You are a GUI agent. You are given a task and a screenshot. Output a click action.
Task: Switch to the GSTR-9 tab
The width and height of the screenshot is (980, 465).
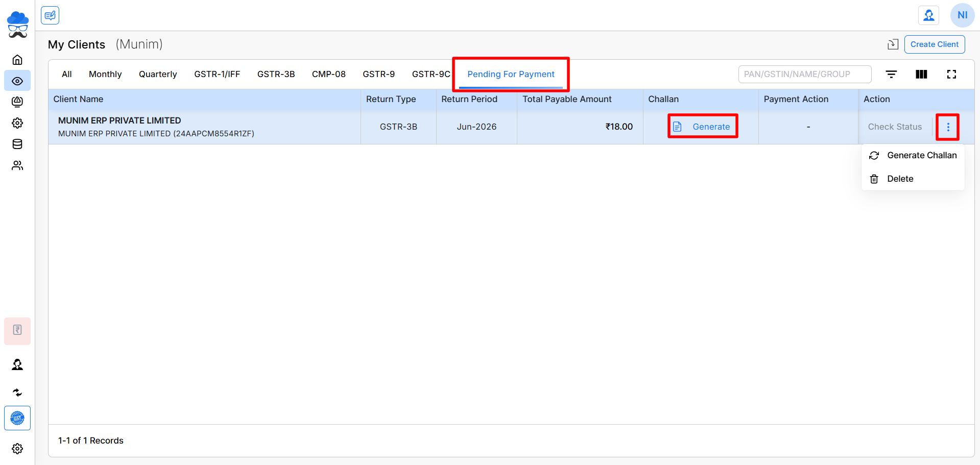379,74
